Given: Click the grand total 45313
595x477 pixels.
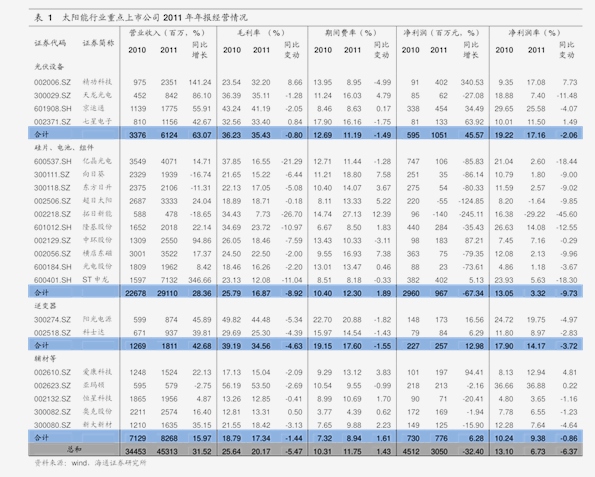Looking at the screenshot, I should (167, 452).
